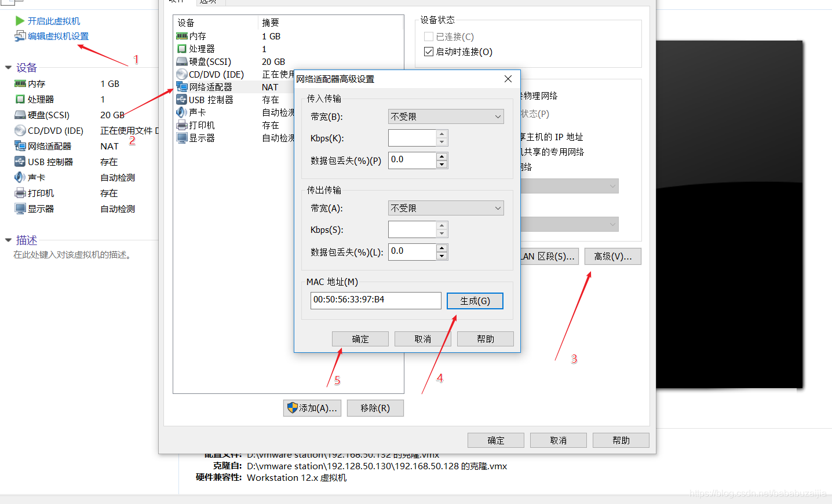Increase incoming 数据包丢失(%)(P) with up arrow

pyautogui.click(x=442, y=156)
